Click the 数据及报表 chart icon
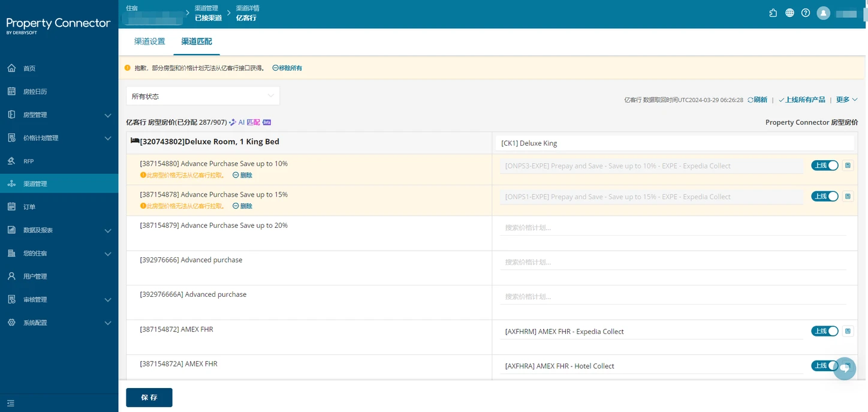Image resolution: width=868 pixels, height=412 pixels. [11, 230]
